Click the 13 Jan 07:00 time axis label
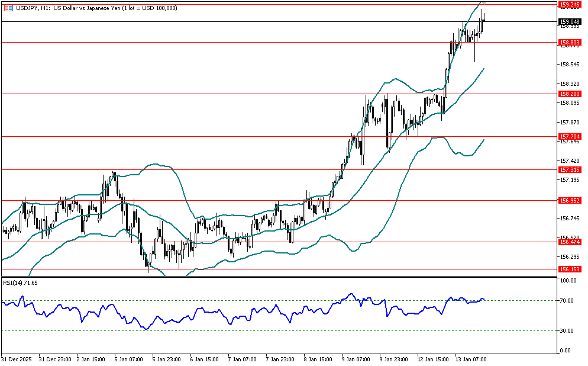This screenshot has height=366, width=588. coord(471,359)
